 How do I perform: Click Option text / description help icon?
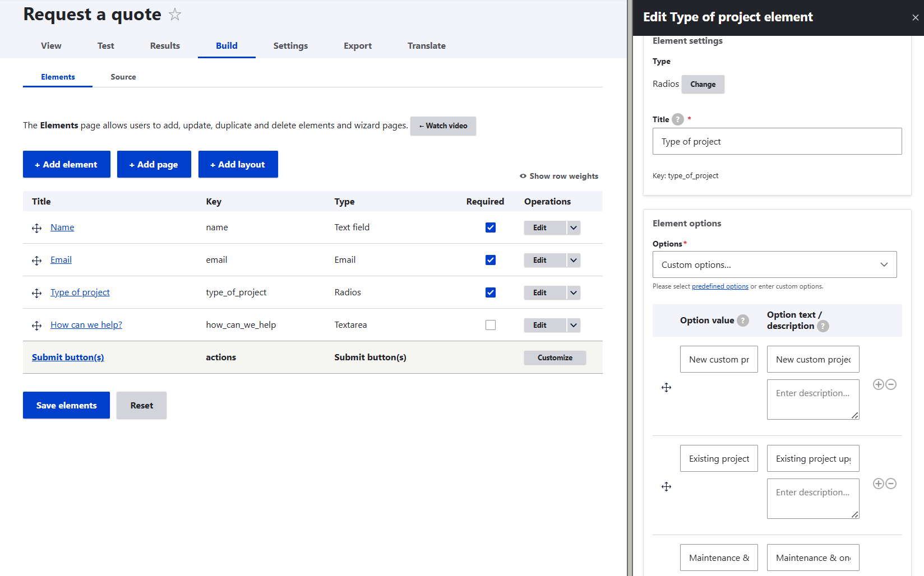823,326
